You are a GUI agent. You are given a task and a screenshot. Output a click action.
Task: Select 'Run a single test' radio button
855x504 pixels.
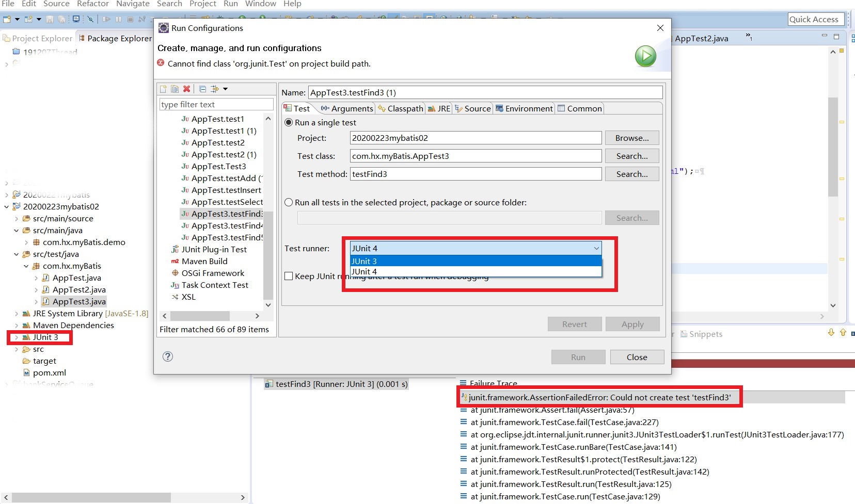pyautogui.click(x=289, y=122)
